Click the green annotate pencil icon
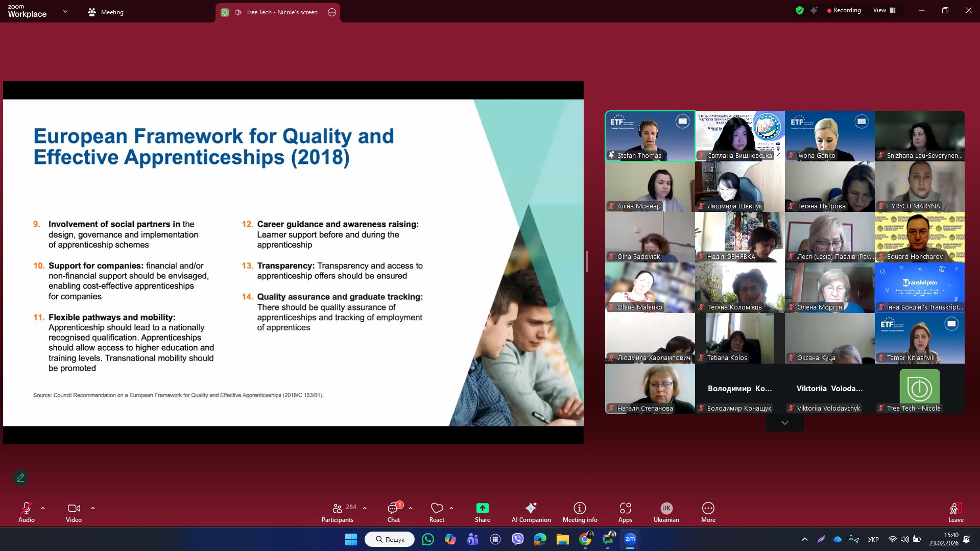 point(20,477)
